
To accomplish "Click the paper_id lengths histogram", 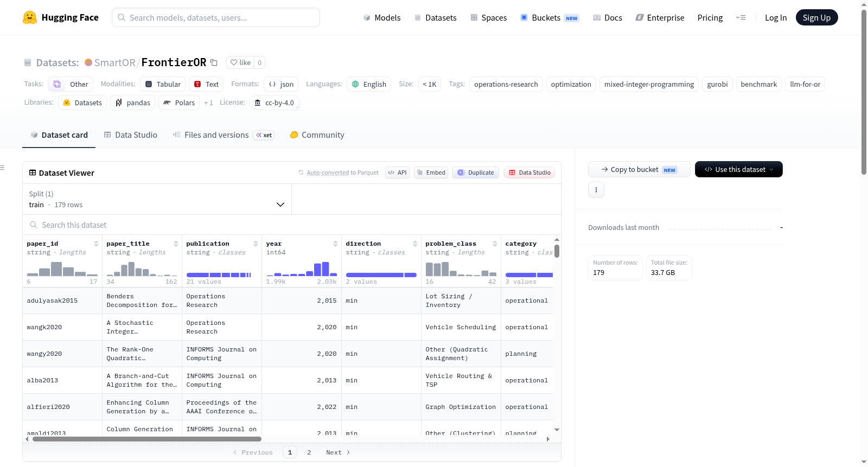I will pyautogui.click(x=62, y=269).
